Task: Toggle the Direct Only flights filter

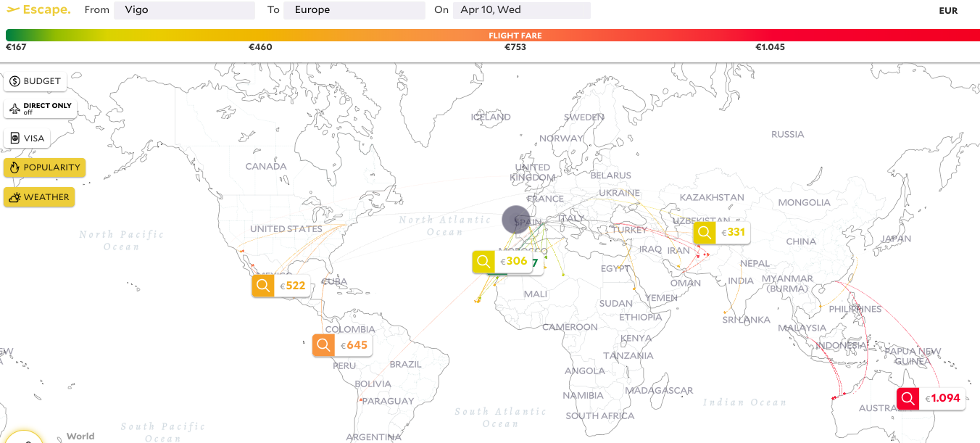Action: 41,109
